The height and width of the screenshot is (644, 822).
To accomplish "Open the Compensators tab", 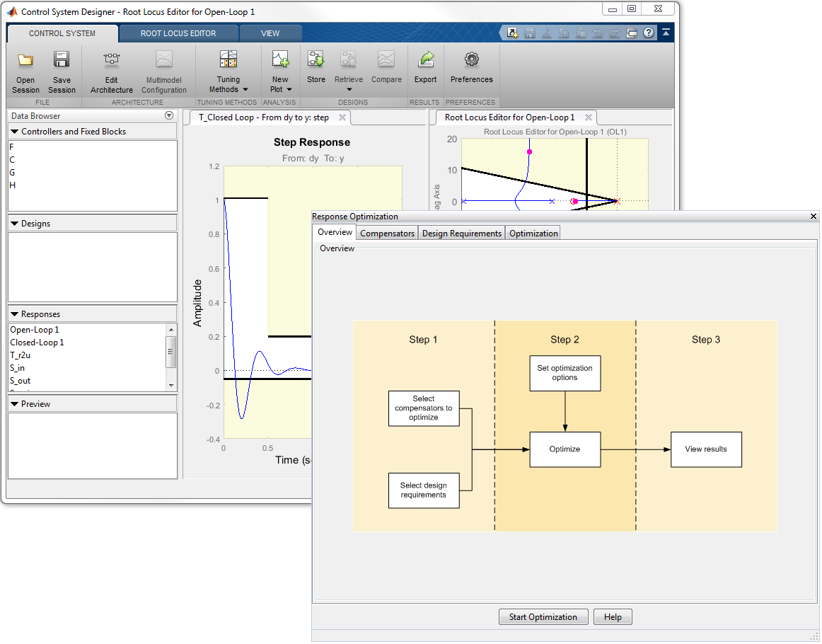I will (387, 234).
